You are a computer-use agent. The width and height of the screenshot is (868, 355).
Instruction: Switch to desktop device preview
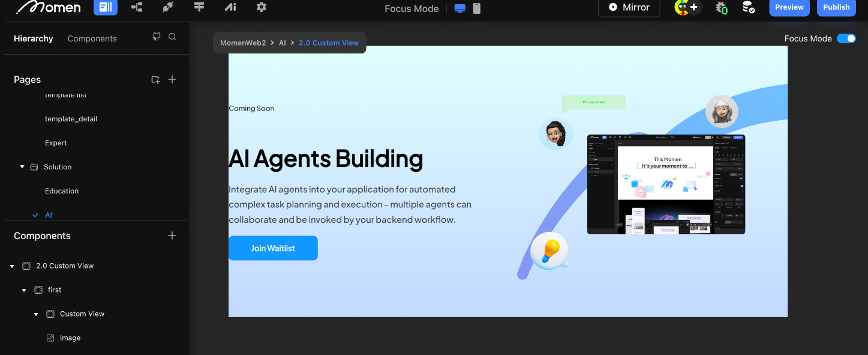click(x=460, y=8)
